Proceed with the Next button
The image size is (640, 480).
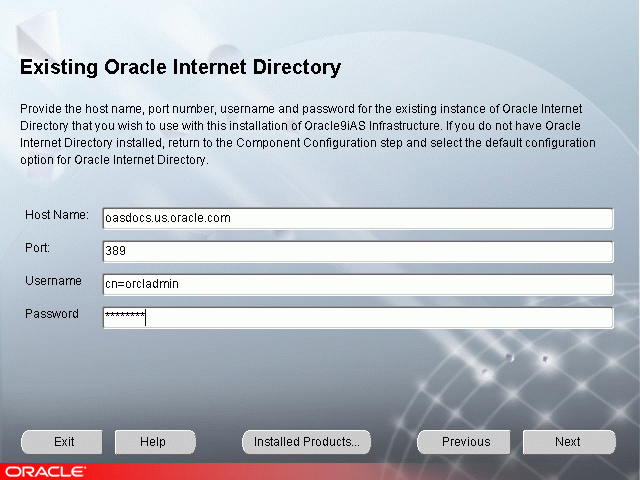pos(569,442)
